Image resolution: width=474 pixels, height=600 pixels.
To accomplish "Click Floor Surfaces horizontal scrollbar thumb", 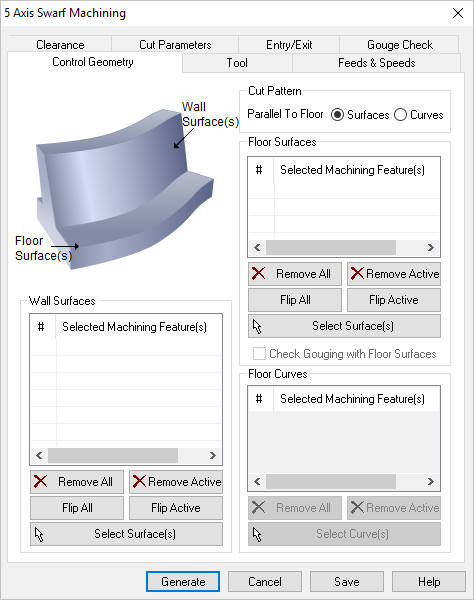I will coord(331,248).
